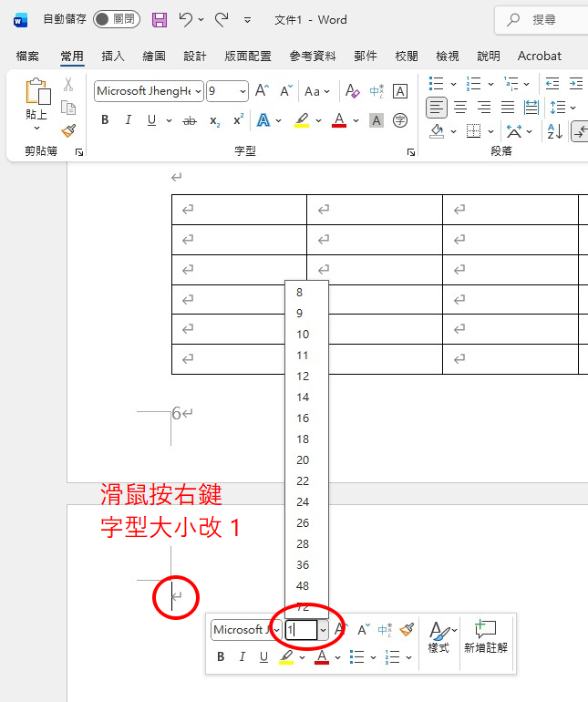Image resolution: width=588 pixels, height=702 pixels.
Task: Apply red font color in ribbon
Action: (x=339, y=120)
